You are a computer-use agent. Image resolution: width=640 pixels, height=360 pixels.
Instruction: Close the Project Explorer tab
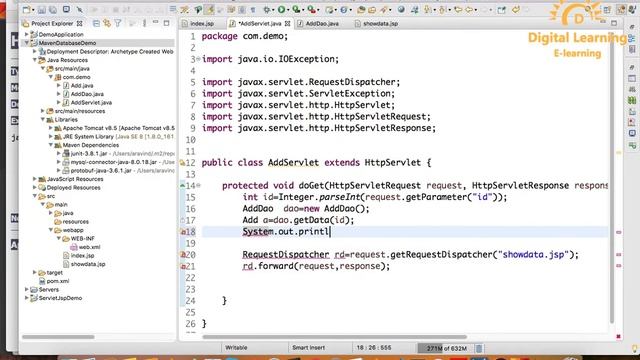(80, 24)
